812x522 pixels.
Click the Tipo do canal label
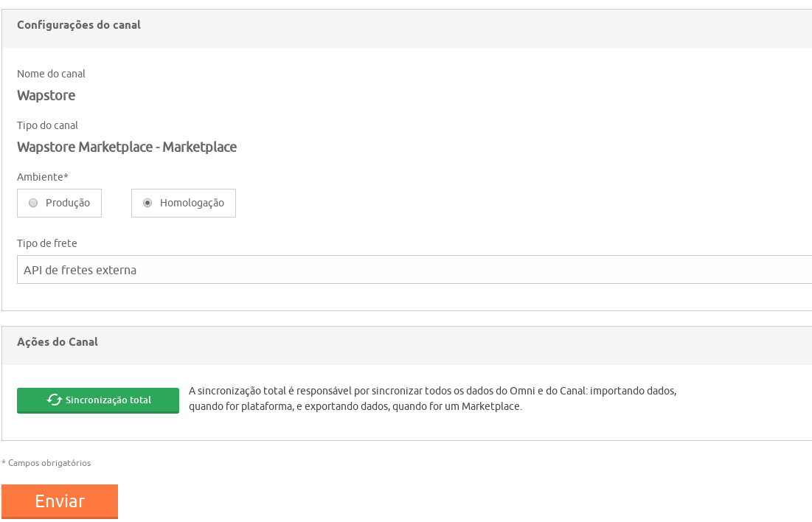coord(48,125)
